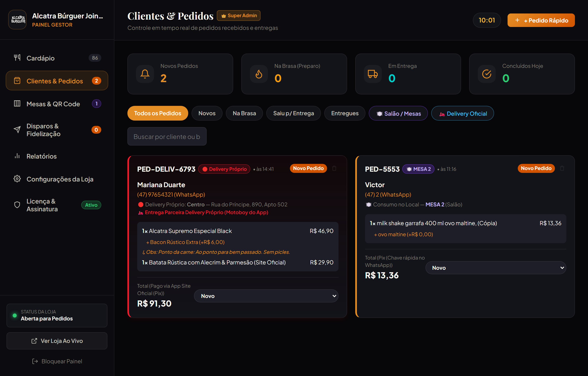The width and height of the screenshot is (588, 376).
Task: Click the Cardápio count badge 86
Action: [95, 58]
